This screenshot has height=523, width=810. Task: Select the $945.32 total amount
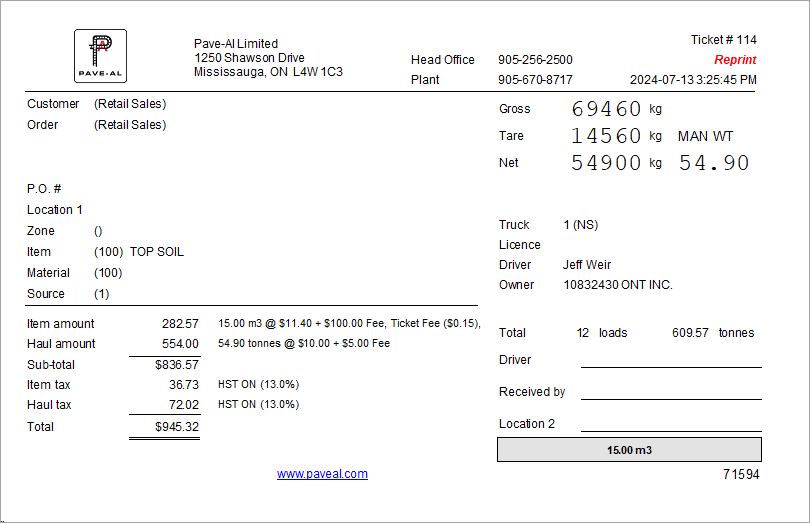(177, 427)
